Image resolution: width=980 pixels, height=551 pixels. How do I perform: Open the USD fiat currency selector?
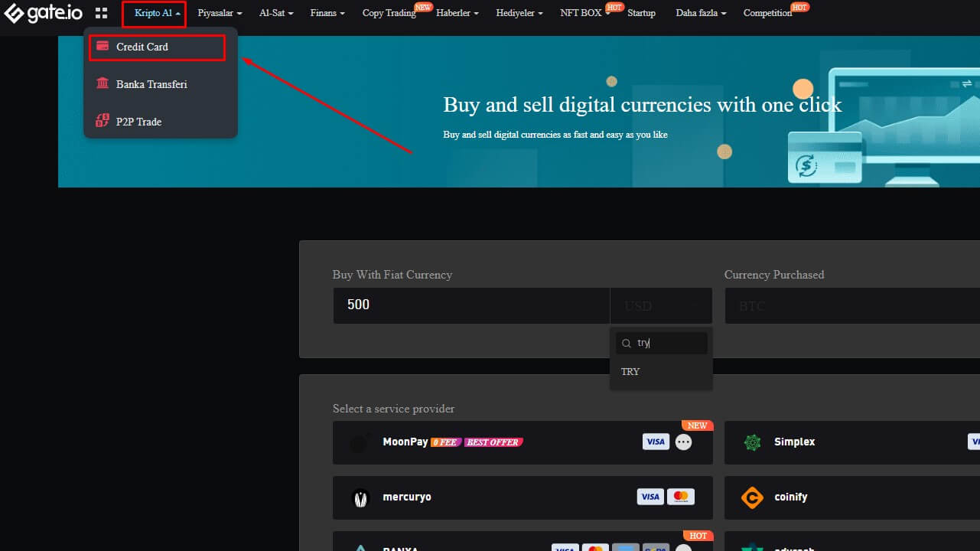coord(661,305)
